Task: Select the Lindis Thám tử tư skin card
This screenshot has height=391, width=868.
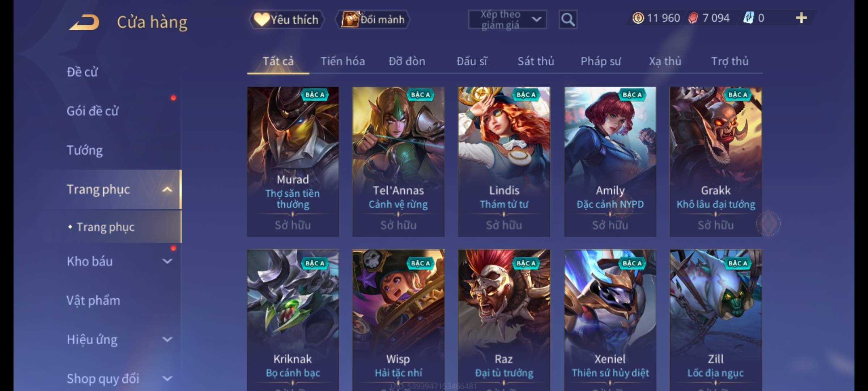Action: point(504,161)
